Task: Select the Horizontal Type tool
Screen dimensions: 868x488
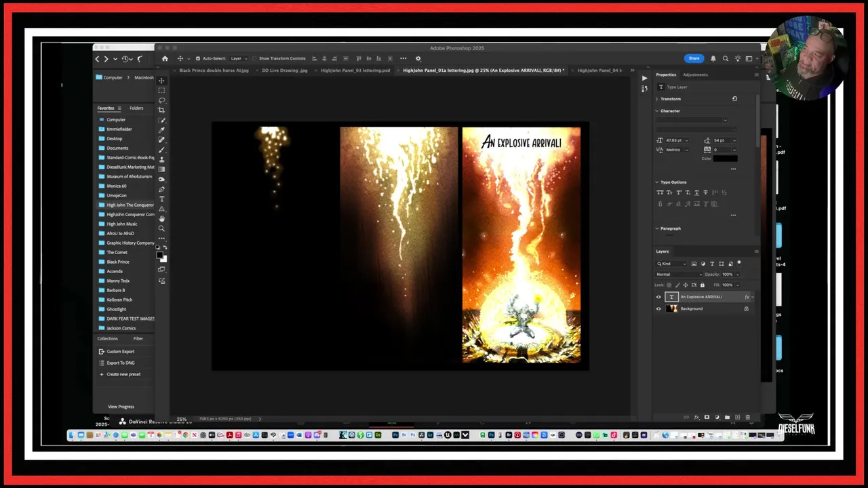Action: 161,200
